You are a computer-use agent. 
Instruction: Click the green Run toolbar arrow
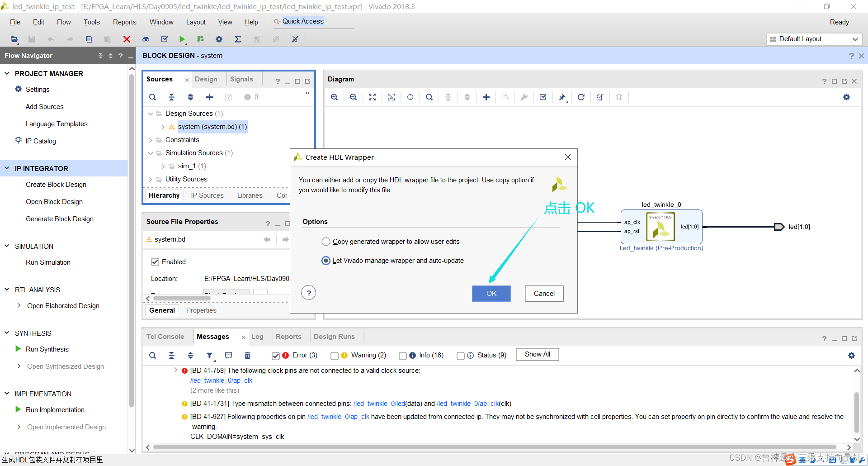click(x=182, y=39)
